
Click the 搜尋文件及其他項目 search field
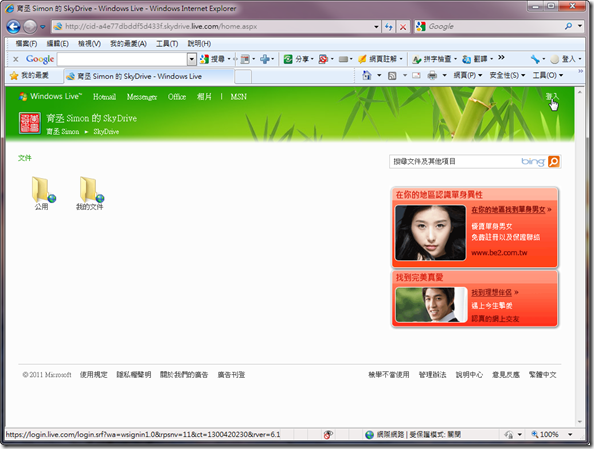[x=456, y=162]
